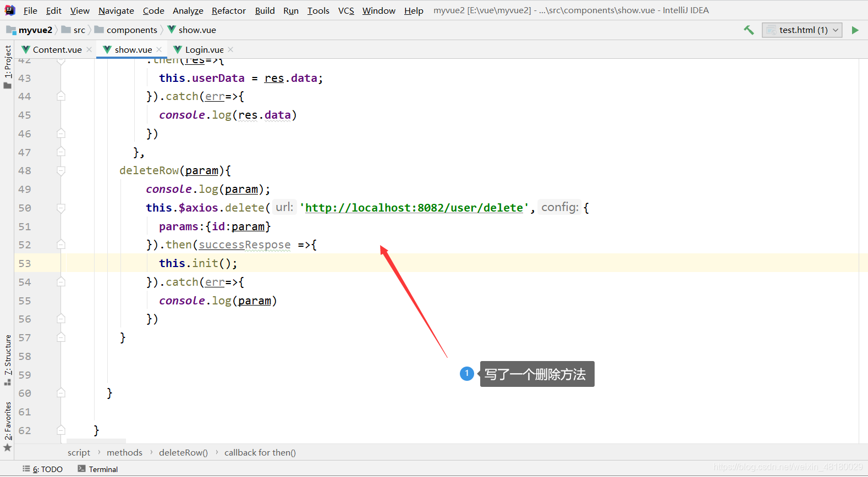
Task: Open the Code menu
Action: (x=153, y=10)
